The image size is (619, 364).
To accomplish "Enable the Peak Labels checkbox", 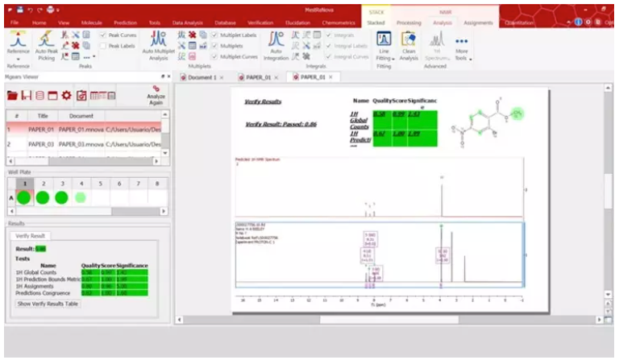I will [x=102, y=46].
